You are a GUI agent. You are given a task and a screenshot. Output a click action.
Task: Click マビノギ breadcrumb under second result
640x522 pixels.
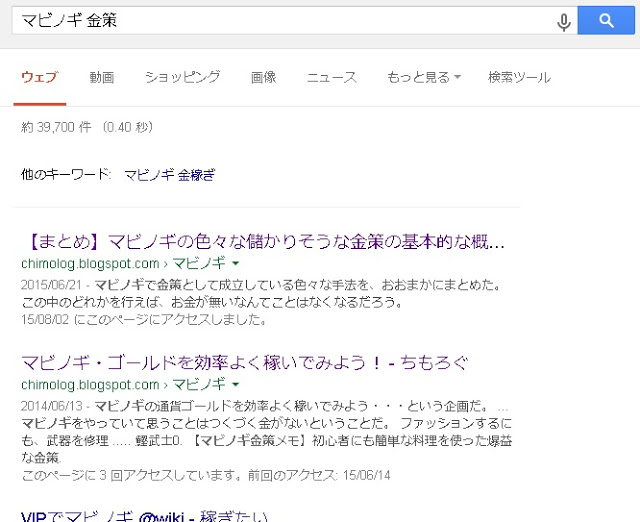199,384
